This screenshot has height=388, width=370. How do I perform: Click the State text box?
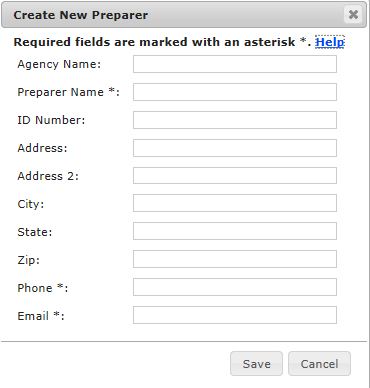pos(235,231)
